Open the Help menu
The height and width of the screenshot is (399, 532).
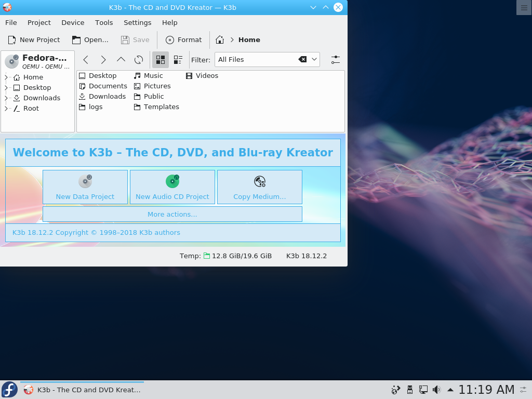coord(170,22)
